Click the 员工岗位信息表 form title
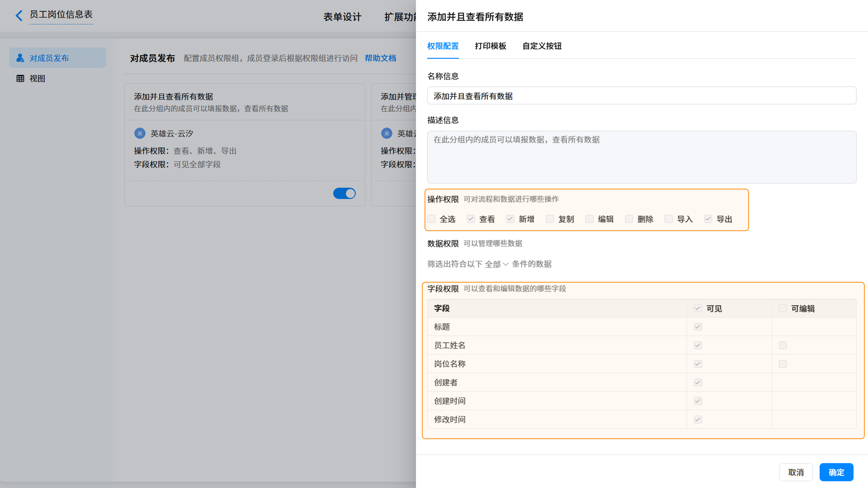This screenshot has height=488, width=868. 61,14
